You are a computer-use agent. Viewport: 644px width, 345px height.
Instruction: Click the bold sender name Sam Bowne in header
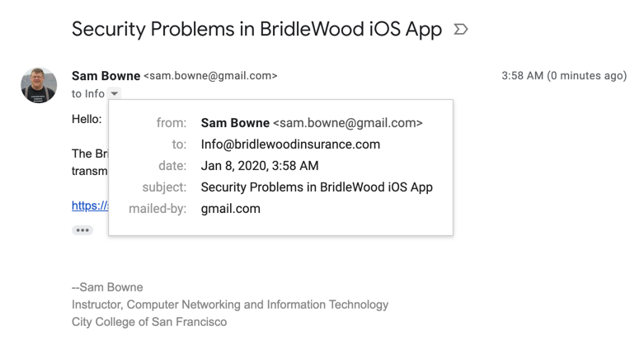pos(106,76)
